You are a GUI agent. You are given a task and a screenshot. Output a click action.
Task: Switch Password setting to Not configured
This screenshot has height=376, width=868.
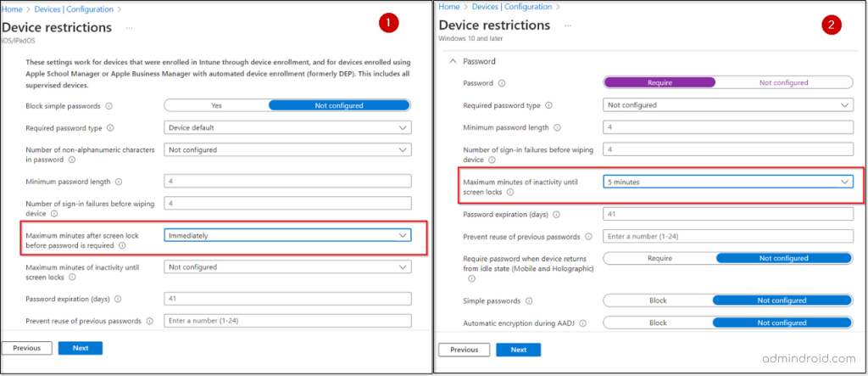click(783, 82)
